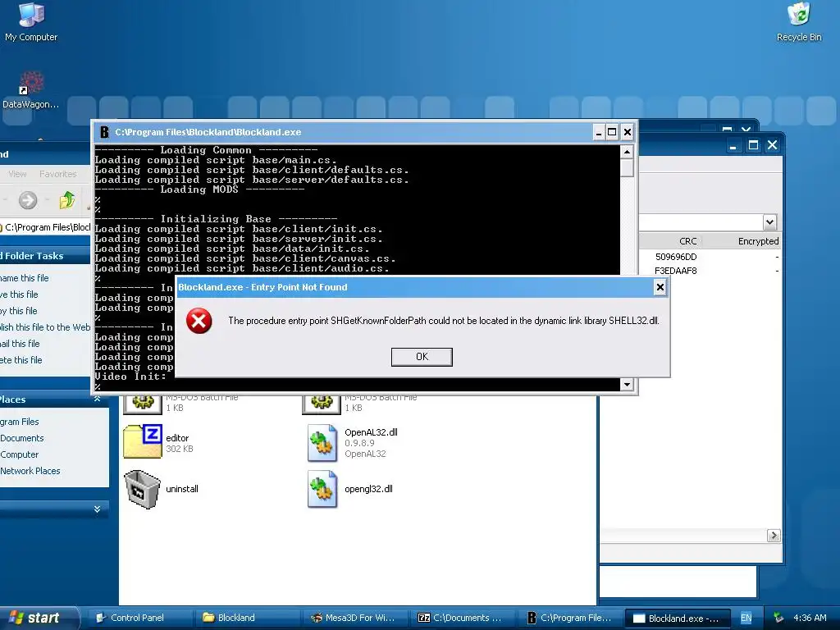Open the DataWagon desktop shortcut
The width and height of the screenshot is (840, 630).
[x=31, y=90]
